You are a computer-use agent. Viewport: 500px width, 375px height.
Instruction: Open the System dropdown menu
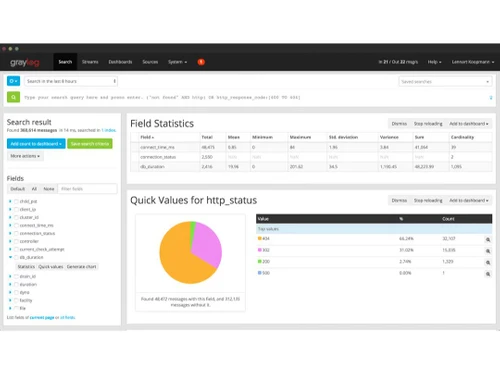177,62
